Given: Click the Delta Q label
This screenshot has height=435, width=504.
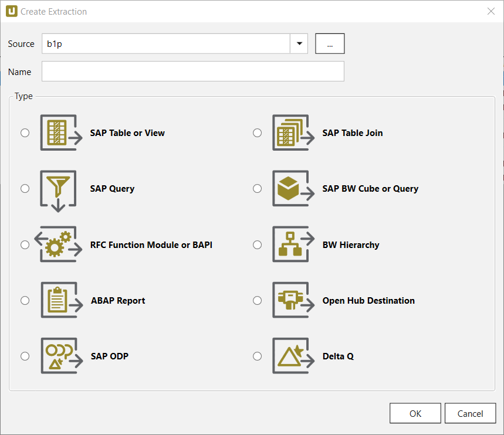Looking at the screenshot, I should [338, 356].
